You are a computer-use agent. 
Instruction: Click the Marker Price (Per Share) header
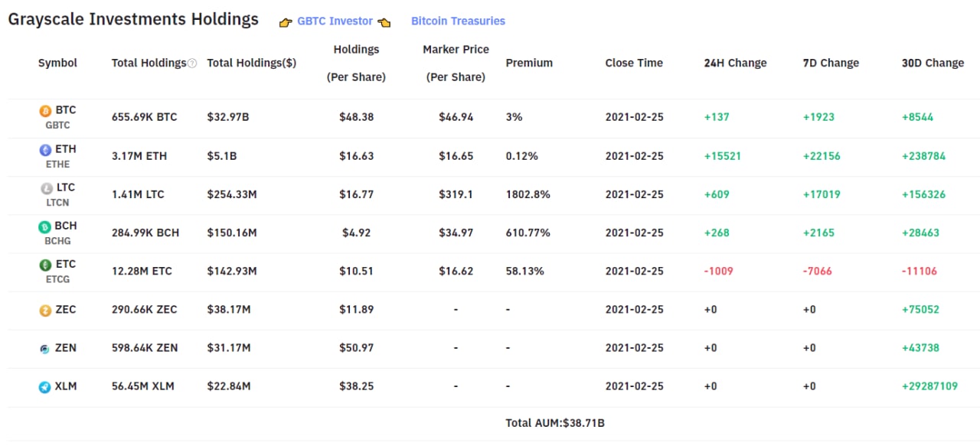pos(456,63)
